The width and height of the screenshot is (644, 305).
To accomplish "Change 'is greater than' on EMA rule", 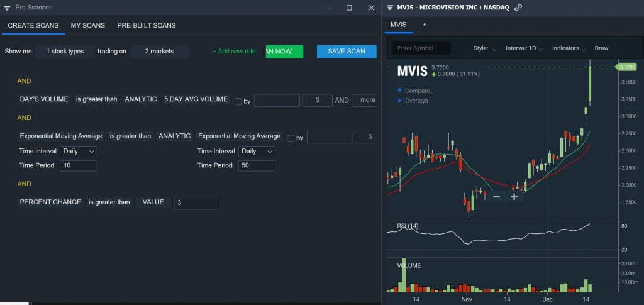I will pos(131,136).
